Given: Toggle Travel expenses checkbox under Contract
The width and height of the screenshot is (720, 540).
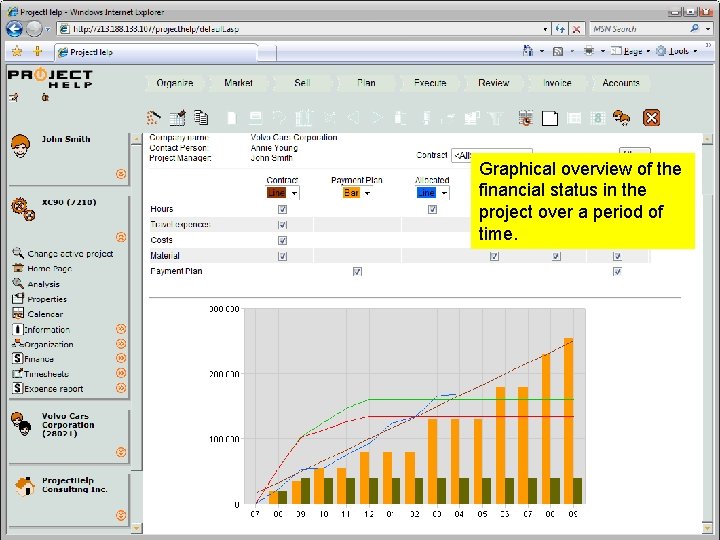Looking at the screenshot, I should pyautogui.click(x=282, y=225).
